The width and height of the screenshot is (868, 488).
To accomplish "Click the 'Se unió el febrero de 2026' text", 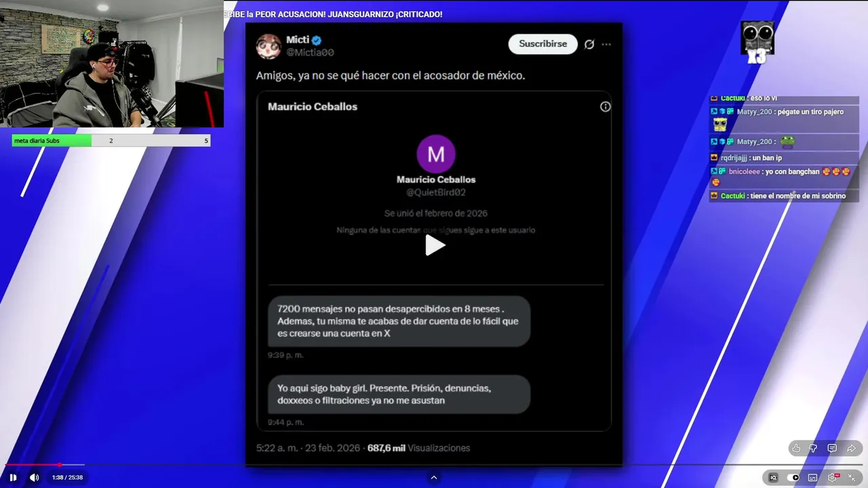I will 436,213.
